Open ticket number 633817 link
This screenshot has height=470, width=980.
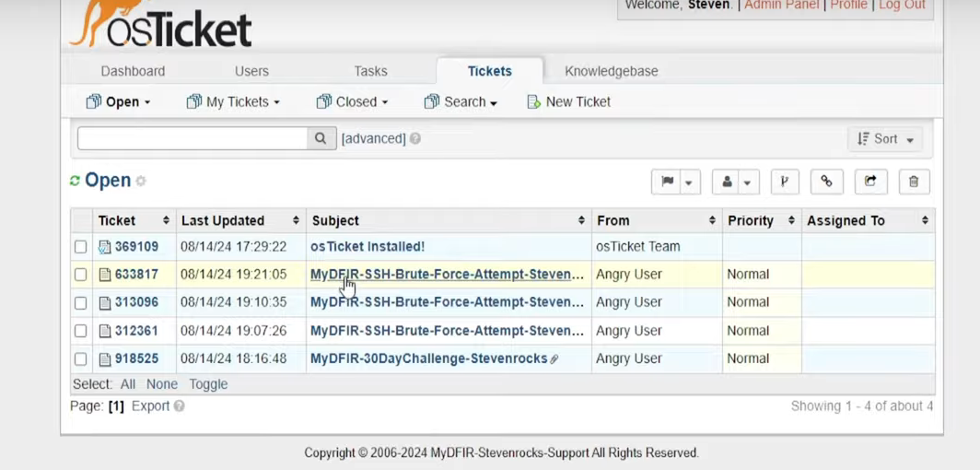(x=136, y=275)
